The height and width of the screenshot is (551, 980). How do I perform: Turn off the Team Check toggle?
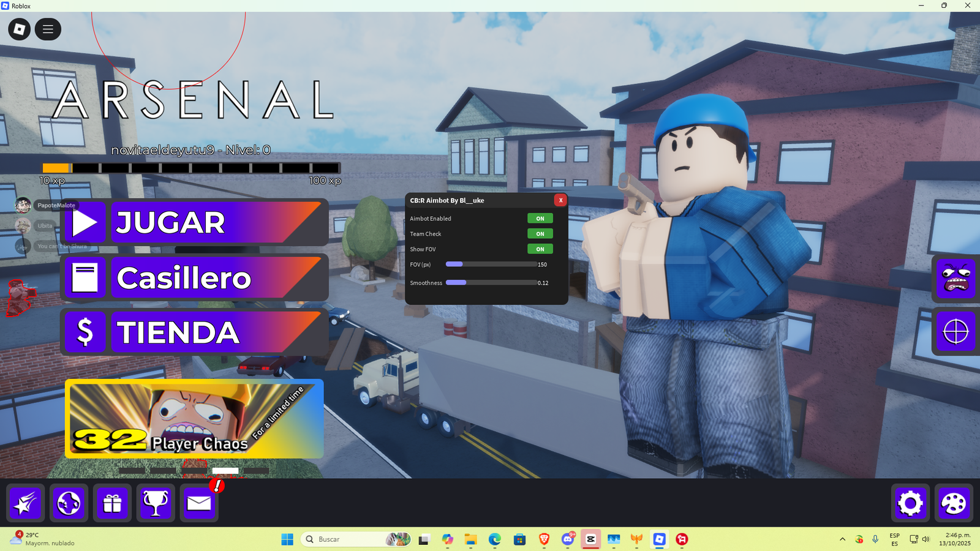(540, 234)
